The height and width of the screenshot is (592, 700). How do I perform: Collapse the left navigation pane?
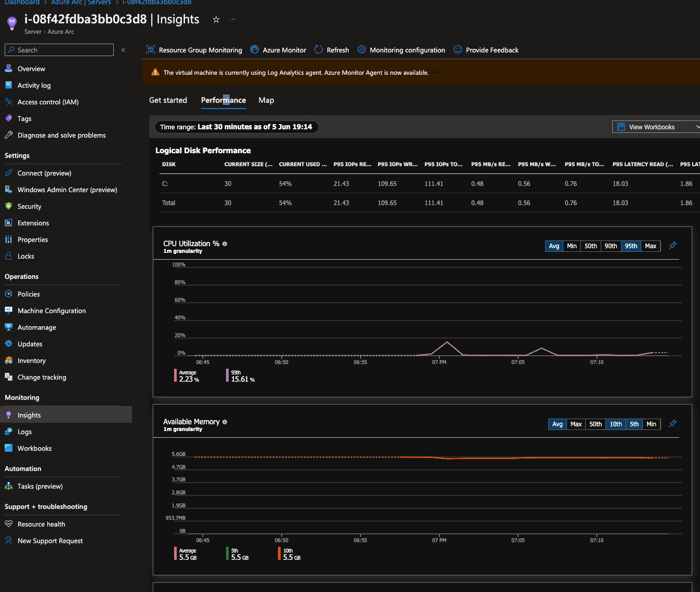[x=123, y=50]
